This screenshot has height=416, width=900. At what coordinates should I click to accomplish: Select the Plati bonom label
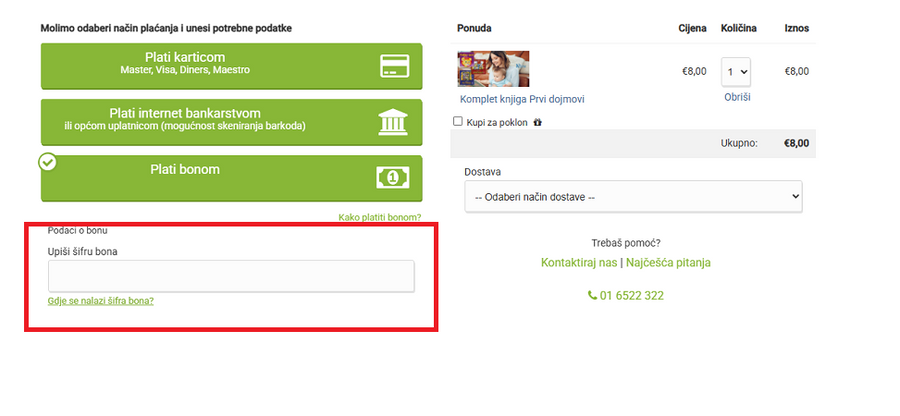click(184, 170)
